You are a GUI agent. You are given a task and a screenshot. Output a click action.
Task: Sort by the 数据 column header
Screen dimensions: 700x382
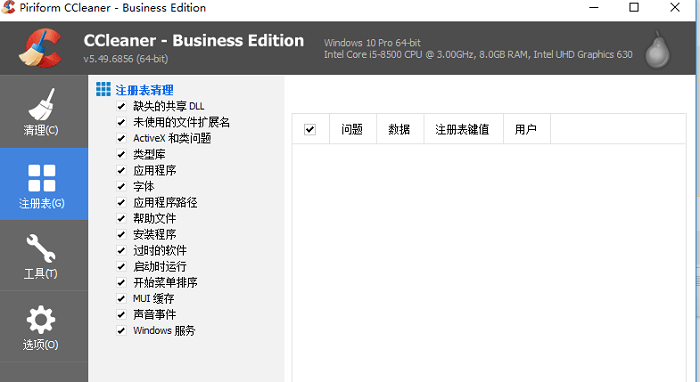[400, 129]
